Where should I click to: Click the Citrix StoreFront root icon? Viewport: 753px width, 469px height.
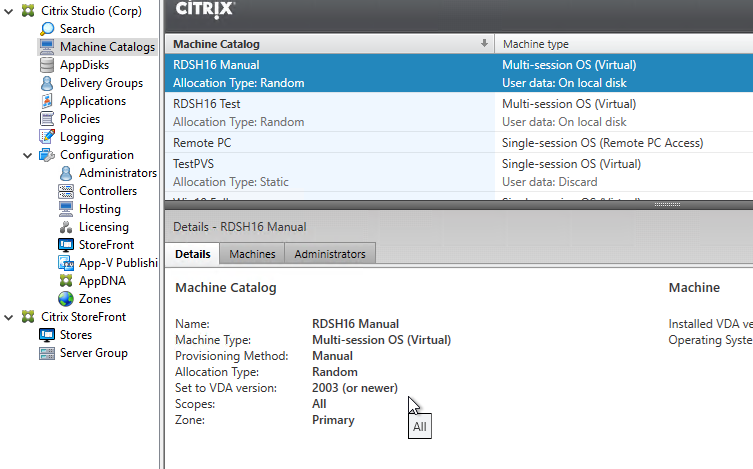tap(28, 317)
